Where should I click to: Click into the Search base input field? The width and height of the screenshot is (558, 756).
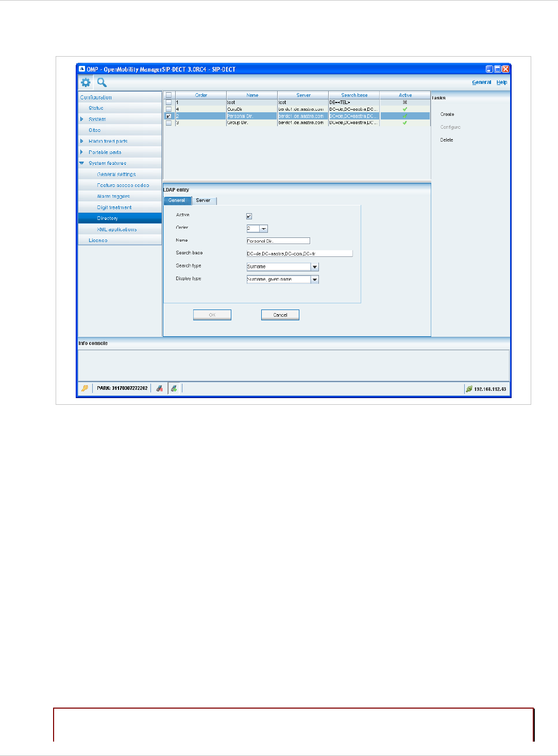(299, 253)
